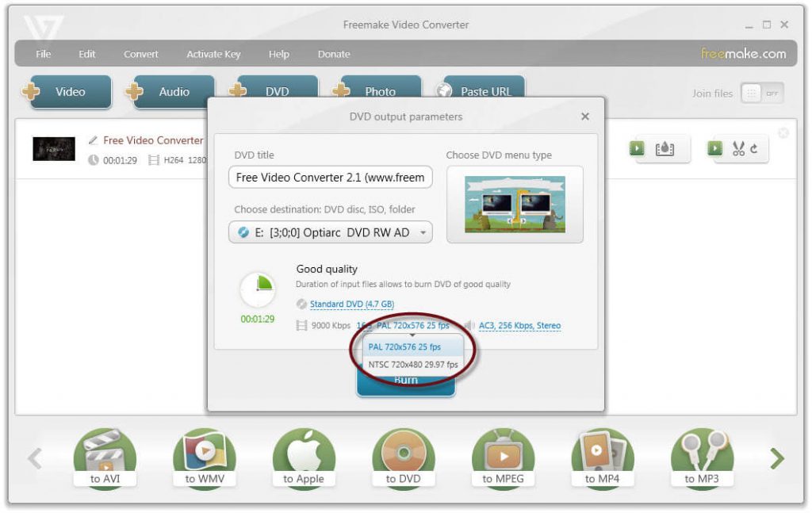Toggle the Join files switch
Screen dimensions: 812x513
[762, 94]
